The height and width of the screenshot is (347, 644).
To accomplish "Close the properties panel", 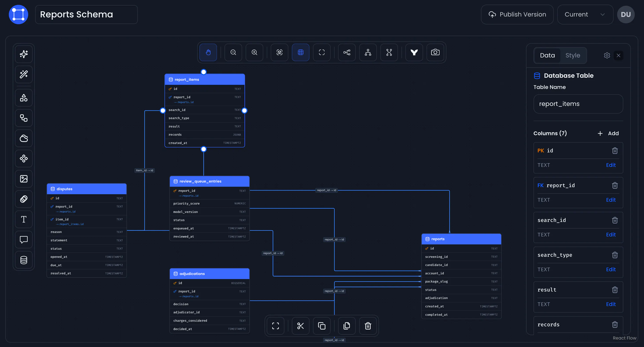I will (x=618, y=55).
